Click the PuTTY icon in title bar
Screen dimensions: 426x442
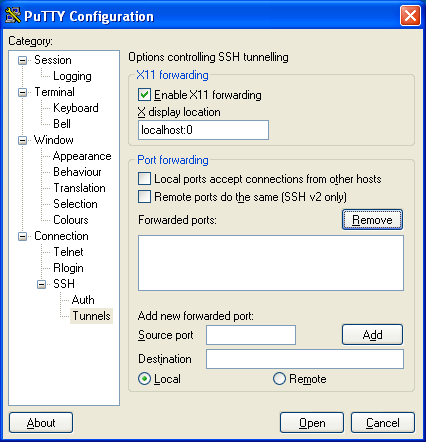pyautogui.click(x=13, y=15)
